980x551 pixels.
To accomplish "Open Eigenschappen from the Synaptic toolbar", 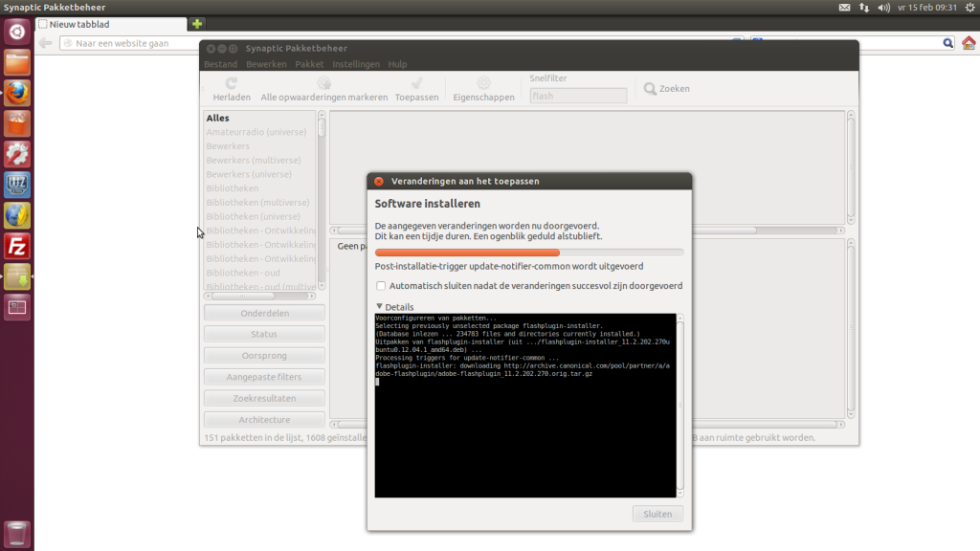I will (483, 84).
